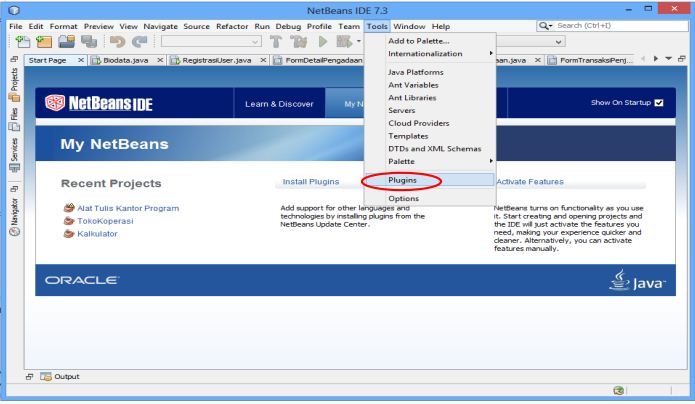Image resolution: width=695 pixels, height=404 pixels.
Task: Open the project configuration dropdown
Action: coord(211,42)
